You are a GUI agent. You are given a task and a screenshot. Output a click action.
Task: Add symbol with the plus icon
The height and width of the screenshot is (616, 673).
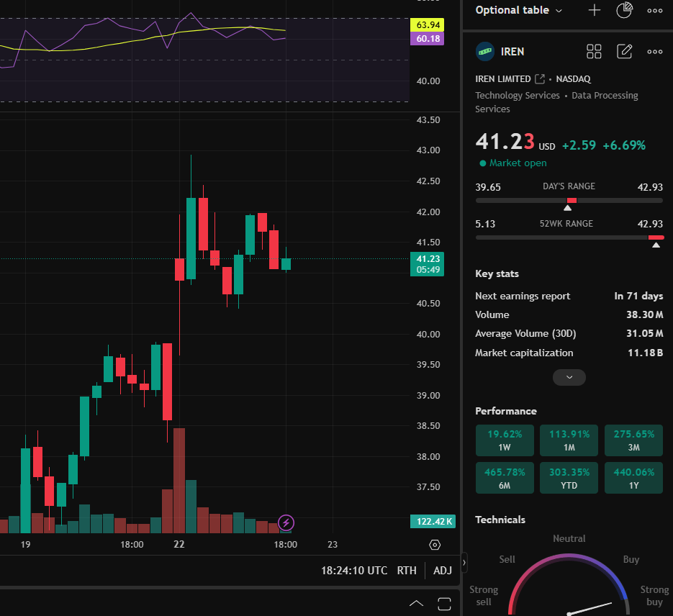tap(594, 10)
